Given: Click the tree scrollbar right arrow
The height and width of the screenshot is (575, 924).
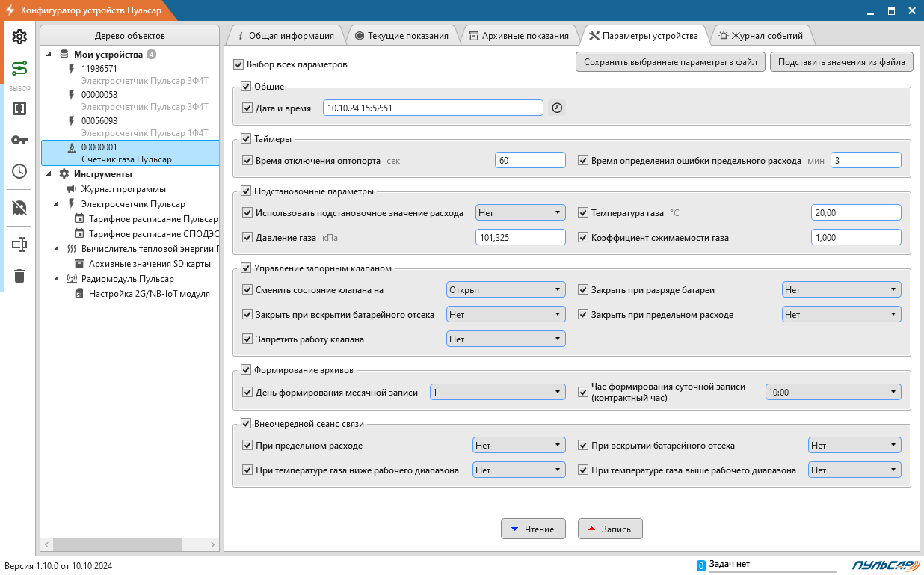Looking at the screenshot, I should click(212, 544).
